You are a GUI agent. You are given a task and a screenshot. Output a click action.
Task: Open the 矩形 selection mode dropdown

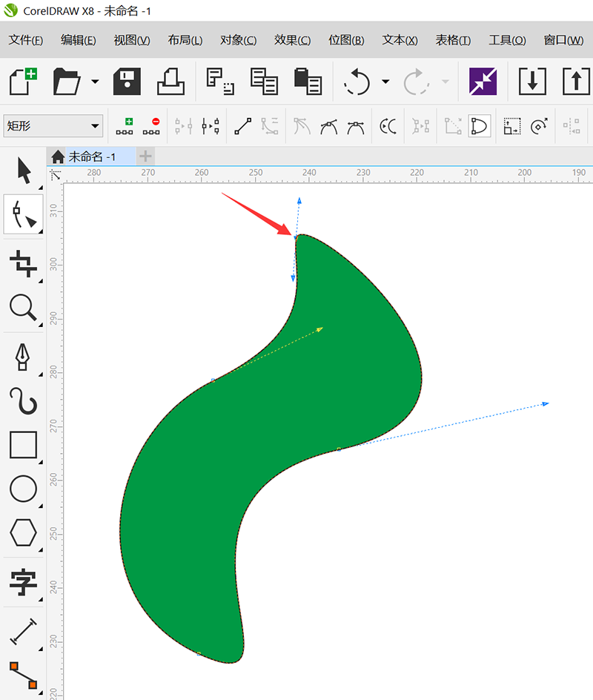coord(53,126)
